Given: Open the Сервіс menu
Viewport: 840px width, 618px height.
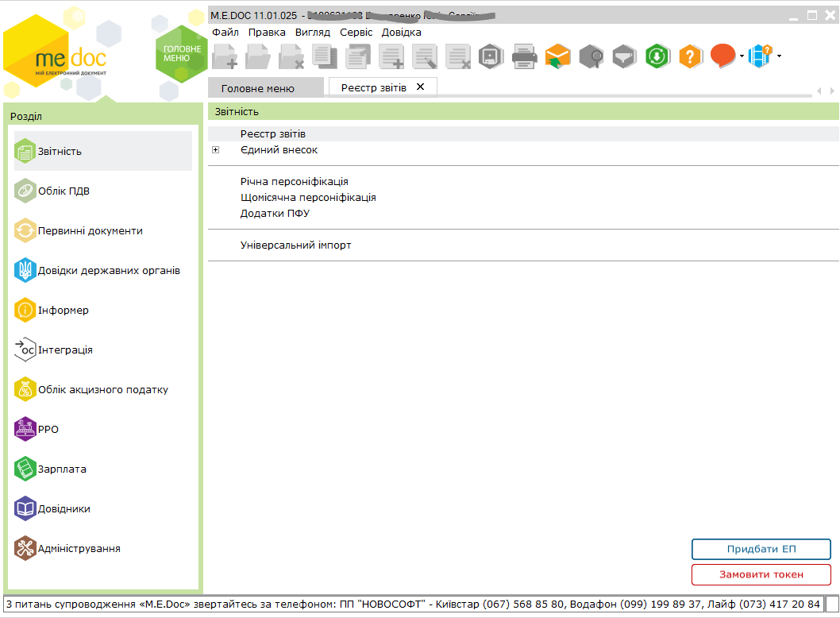Looking at the screenshot, I should [x=356, y=33].
